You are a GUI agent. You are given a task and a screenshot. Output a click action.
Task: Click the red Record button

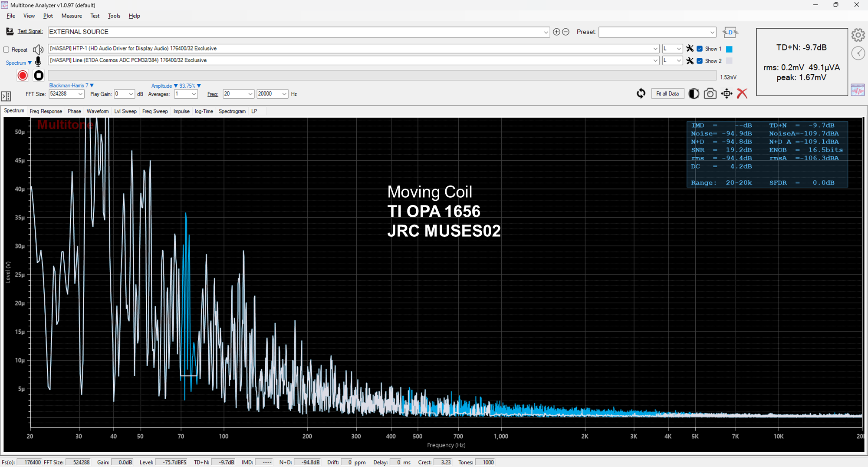[x=23, y=76]
